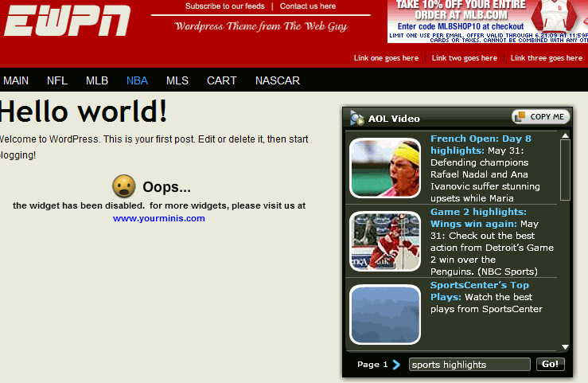Open the NFL menu item
588x383 pixels.
tap(57, 80)
